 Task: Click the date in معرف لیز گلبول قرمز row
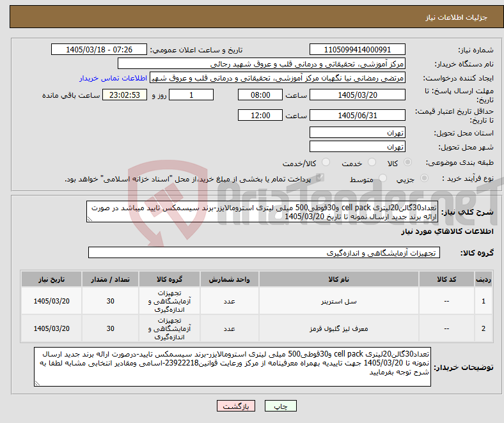pyautogui.click(x=51, y=328)
